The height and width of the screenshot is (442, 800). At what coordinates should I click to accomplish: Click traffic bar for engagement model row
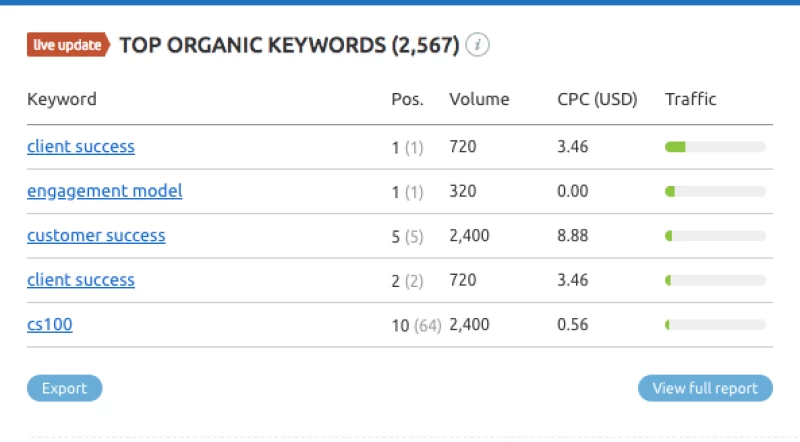point(715,191)
